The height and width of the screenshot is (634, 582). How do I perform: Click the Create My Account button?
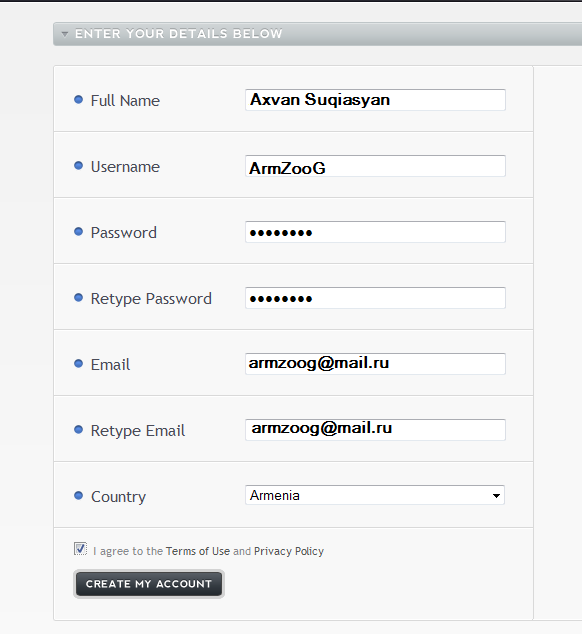tap(149, 584)
